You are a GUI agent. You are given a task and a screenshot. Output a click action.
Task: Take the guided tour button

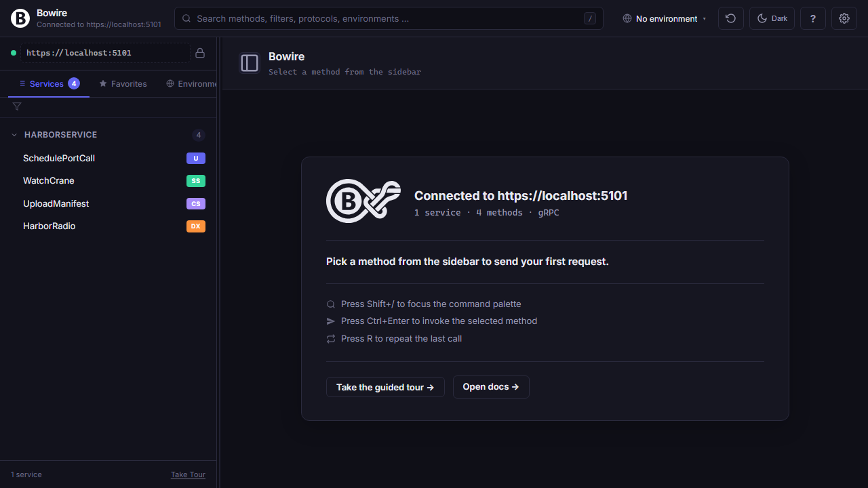point(385,387)
